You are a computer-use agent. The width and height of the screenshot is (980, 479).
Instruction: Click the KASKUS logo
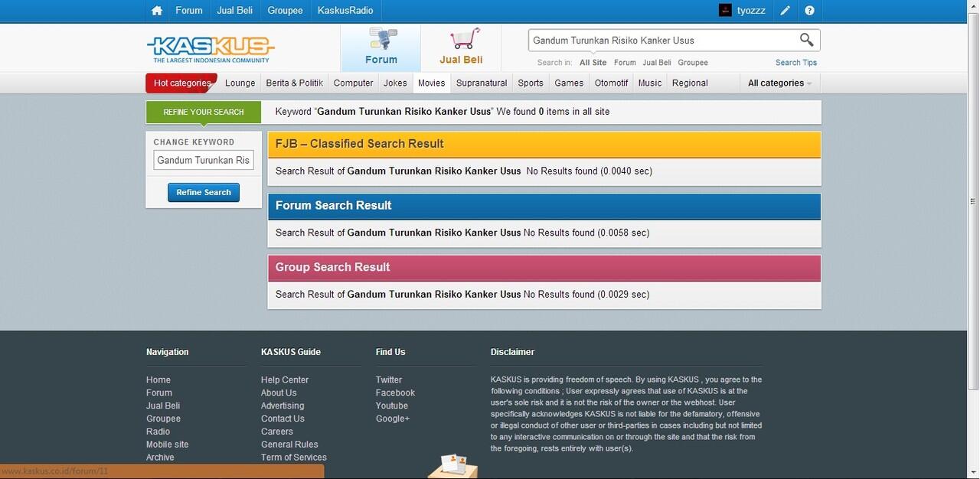pos(211,50)
